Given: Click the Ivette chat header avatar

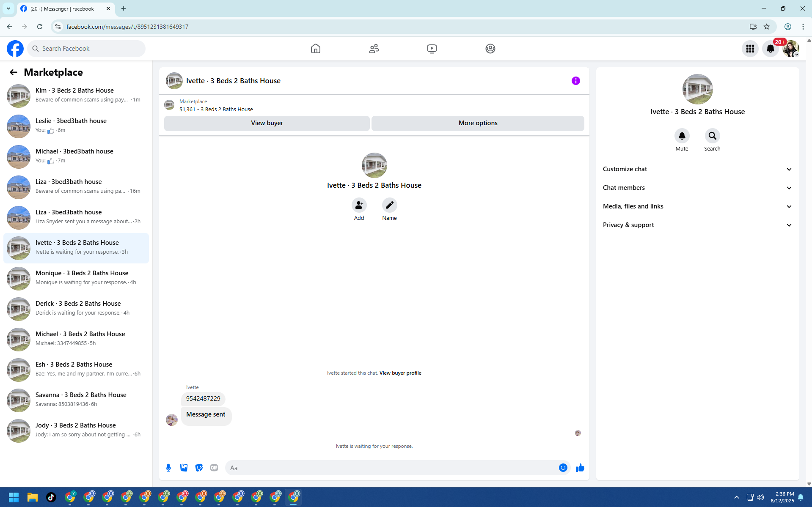Looking at the screenshot, I should 174,81.
